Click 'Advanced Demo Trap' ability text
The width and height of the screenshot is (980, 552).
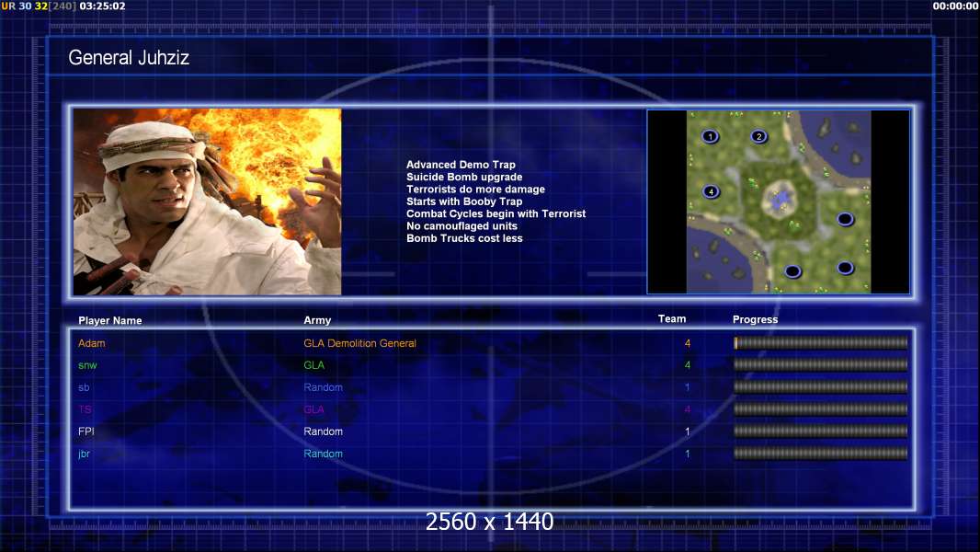pos(461,165)
